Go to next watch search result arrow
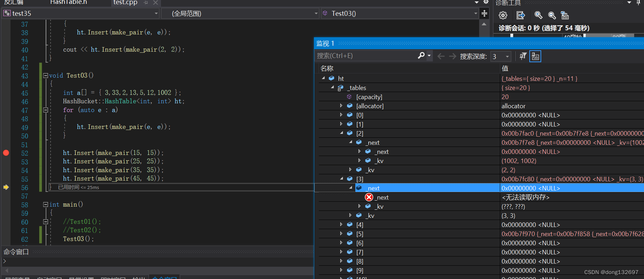The width and height of the screenshot is (644, 279). (x=452, y=56)
